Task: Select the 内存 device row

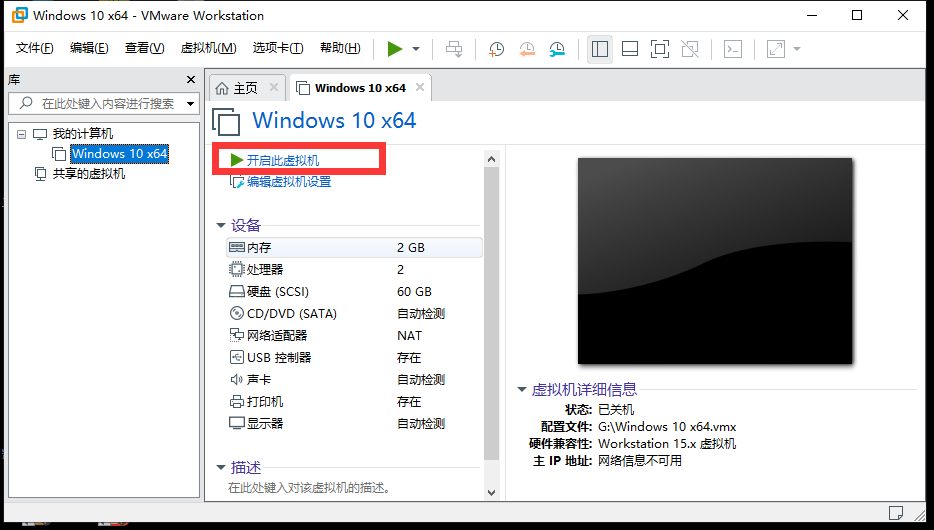Action: click(x=354, y=248)
